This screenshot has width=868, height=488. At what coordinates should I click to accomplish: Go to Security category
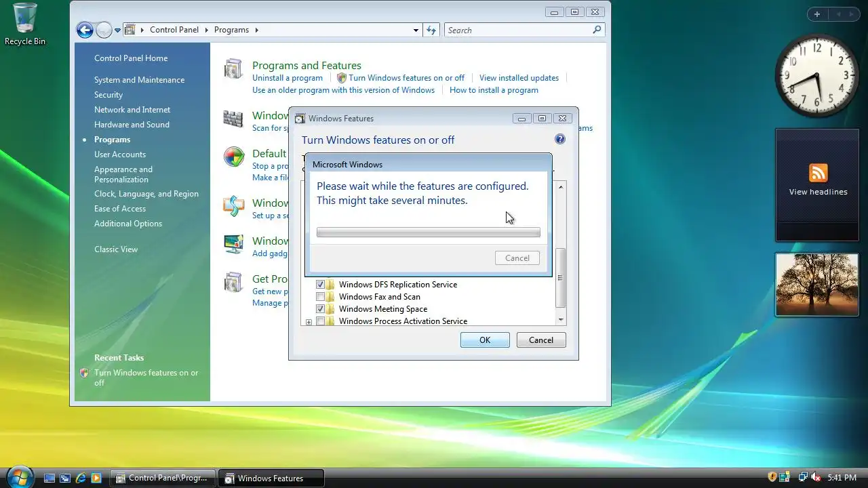pyautogui.click(x=108, y=95)
